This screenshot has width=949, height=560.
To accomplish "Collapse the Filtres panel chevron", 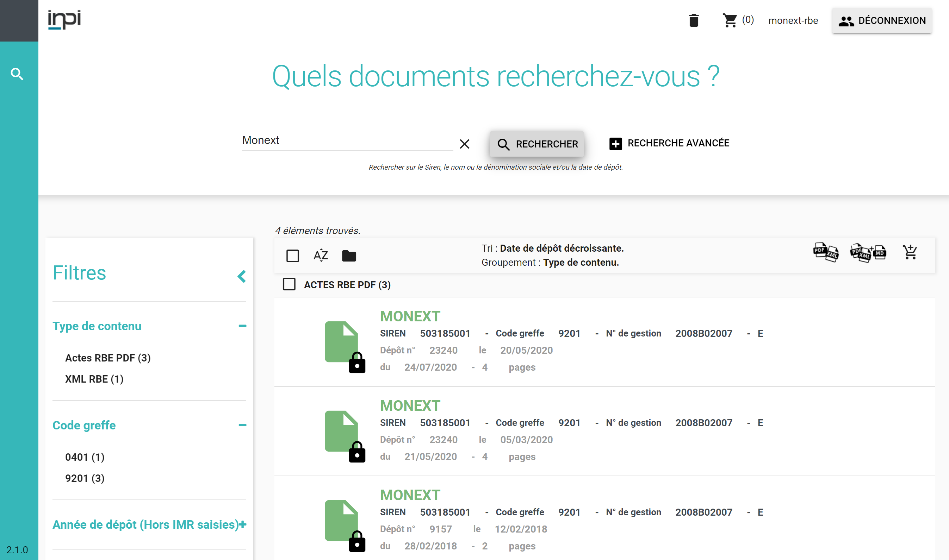I will (242, 276).
